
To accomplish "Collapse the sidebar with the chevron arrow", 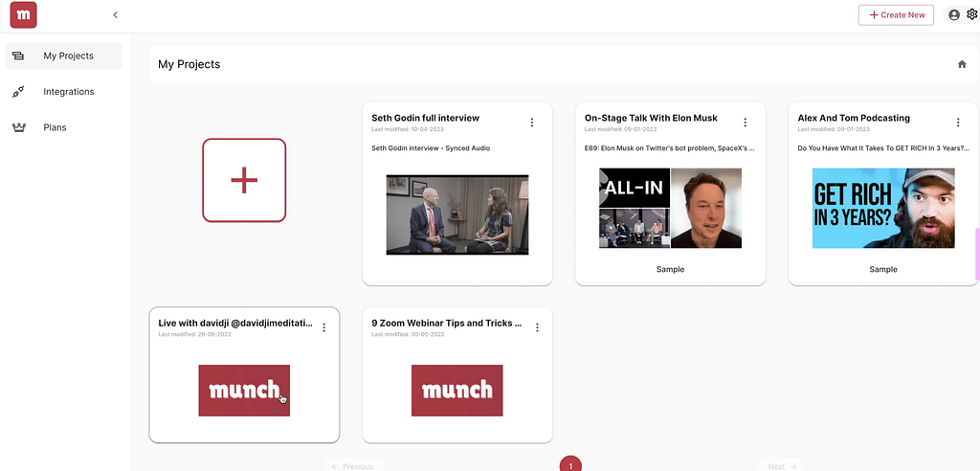I will click(x=115, y=15).
